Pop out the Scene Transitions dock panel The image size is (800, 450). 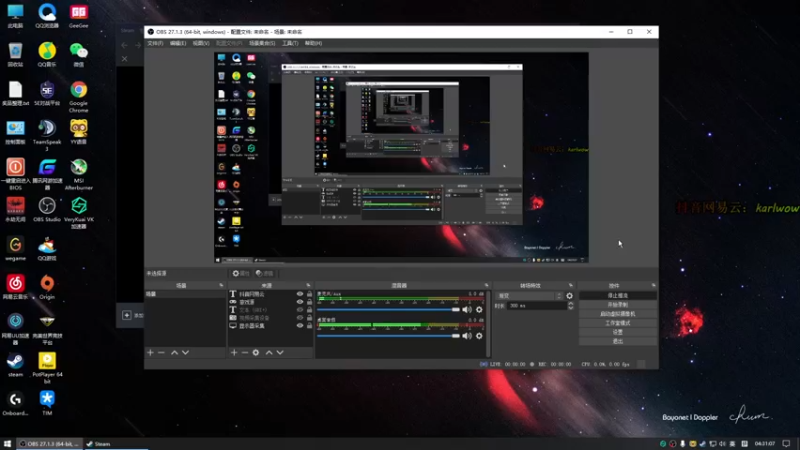pyautogui.click(x=570, y=285)
